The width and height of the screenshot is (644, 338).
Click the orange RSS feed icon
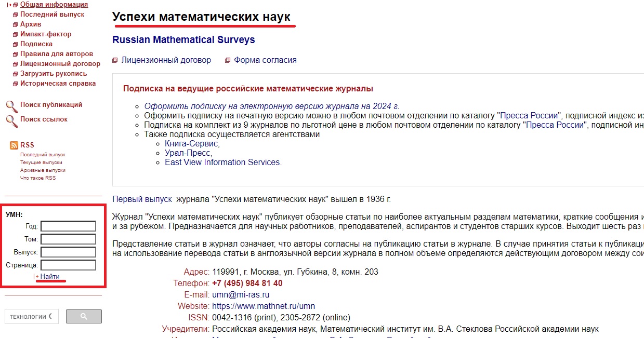click(14, 145)
